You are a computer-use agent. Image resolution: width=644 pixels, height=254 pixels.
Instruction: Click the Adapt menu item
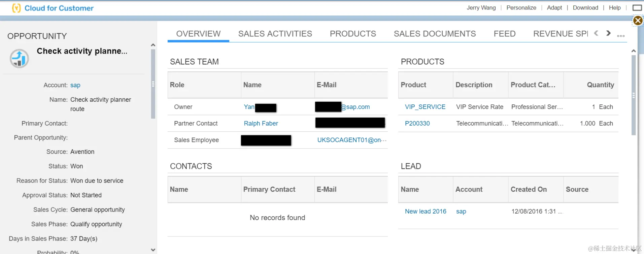coord(554,8)
